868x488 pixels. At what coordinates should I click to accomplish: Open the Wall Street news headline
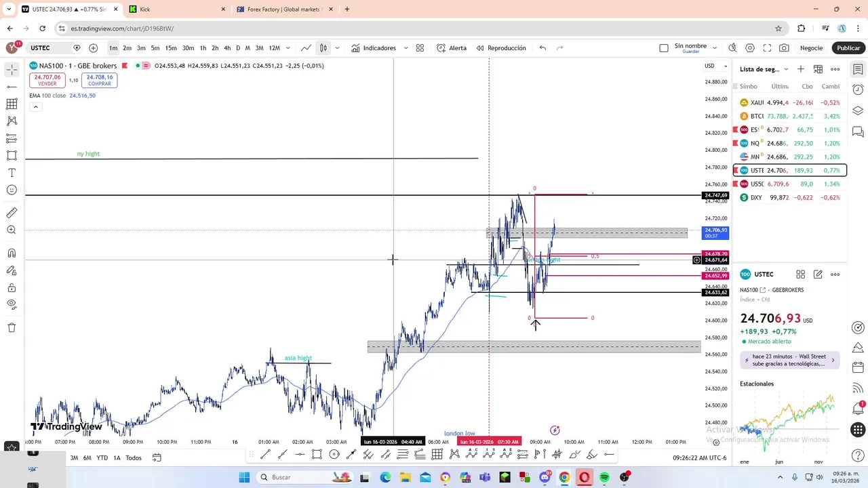point(790,360)
